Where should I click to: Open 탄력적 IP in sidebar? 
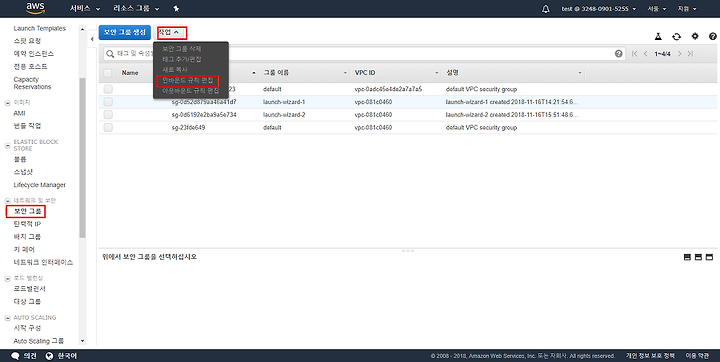pos(27,224)
